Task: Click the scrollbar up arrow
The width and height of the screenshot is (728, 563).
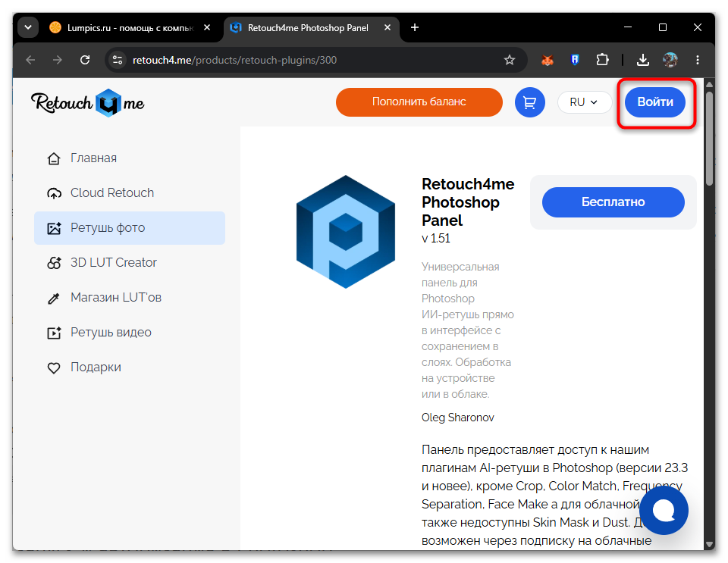Action: pos(708,84)
